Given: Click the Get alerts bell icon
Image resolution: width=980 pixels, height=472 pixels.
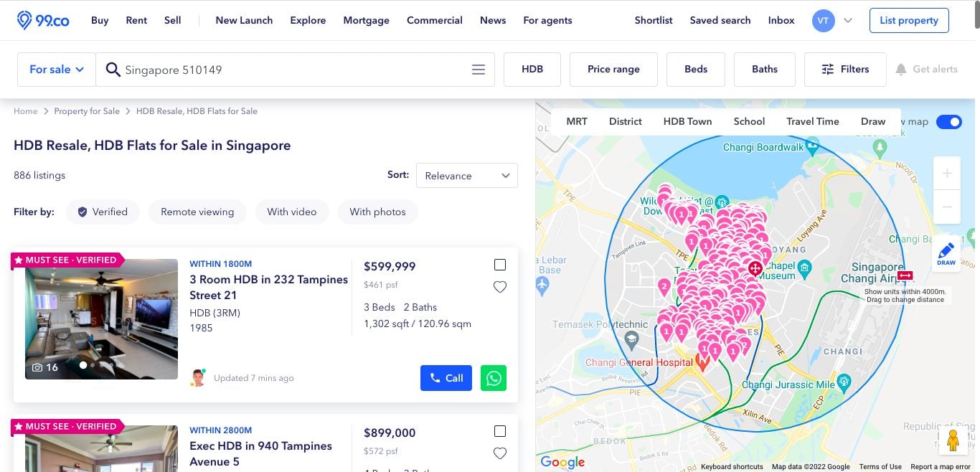Looking at the screenshot, I should 901,70.
